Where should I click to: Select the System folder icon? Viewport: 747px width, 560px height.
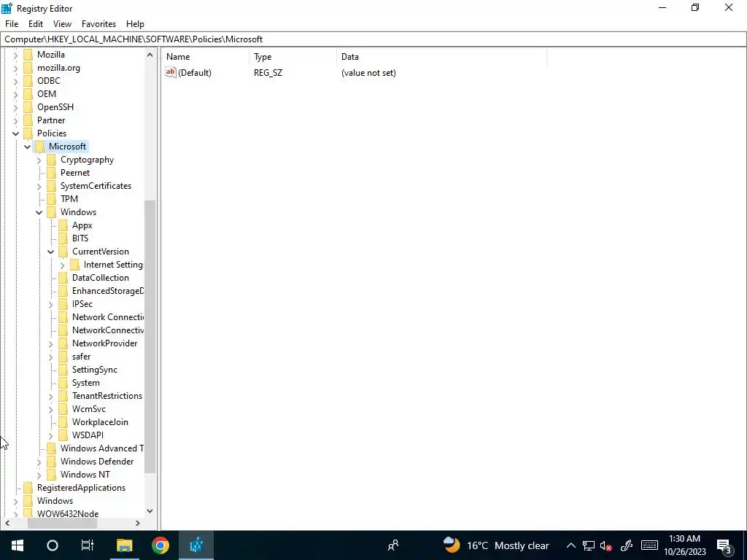(x=63, y=383)
